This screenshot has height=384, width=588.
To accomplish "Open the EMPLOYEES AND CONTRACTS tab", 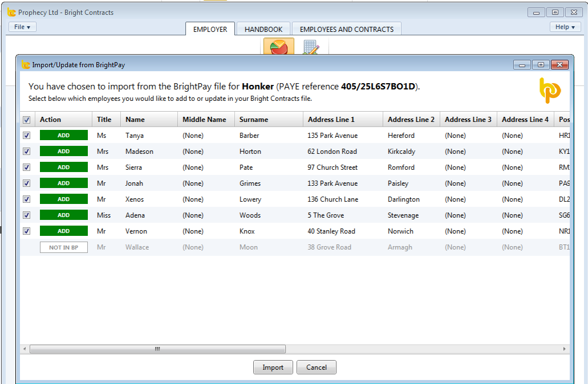I will click(x=347, y=29).
